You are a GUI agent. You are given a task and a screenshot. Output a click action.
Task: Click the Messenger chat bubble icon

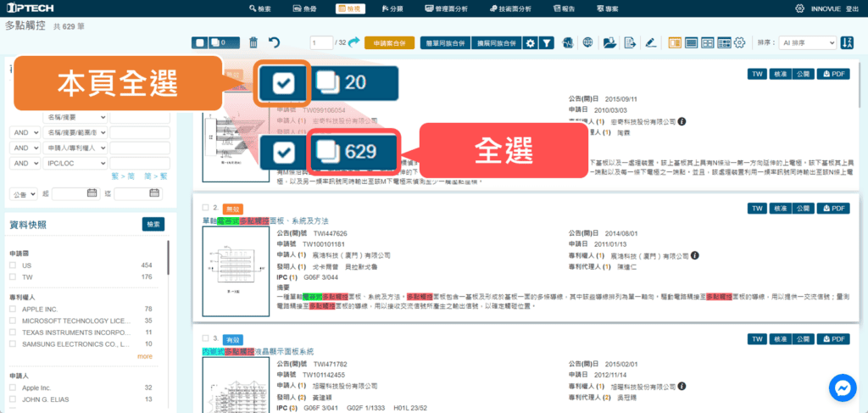(x=843, y=388)
